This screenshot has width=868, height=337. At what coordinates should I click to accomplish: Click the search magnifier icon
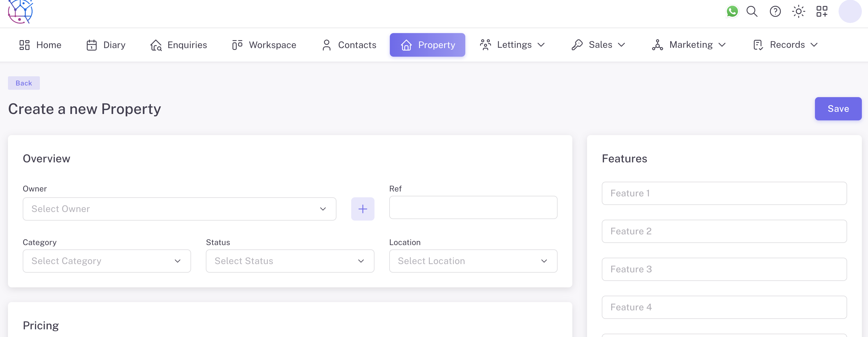[x=752, y=11]
